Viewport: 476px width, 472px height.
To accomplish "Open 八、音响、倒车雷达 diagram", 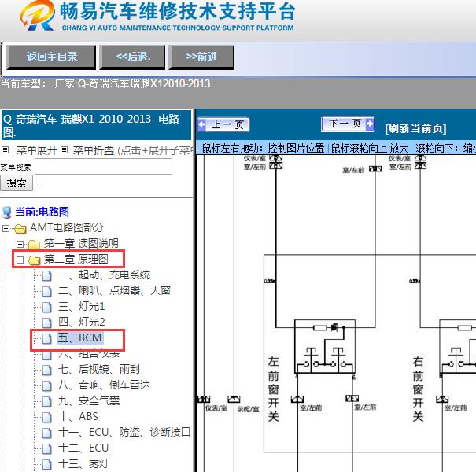I will tap(104, 385).
